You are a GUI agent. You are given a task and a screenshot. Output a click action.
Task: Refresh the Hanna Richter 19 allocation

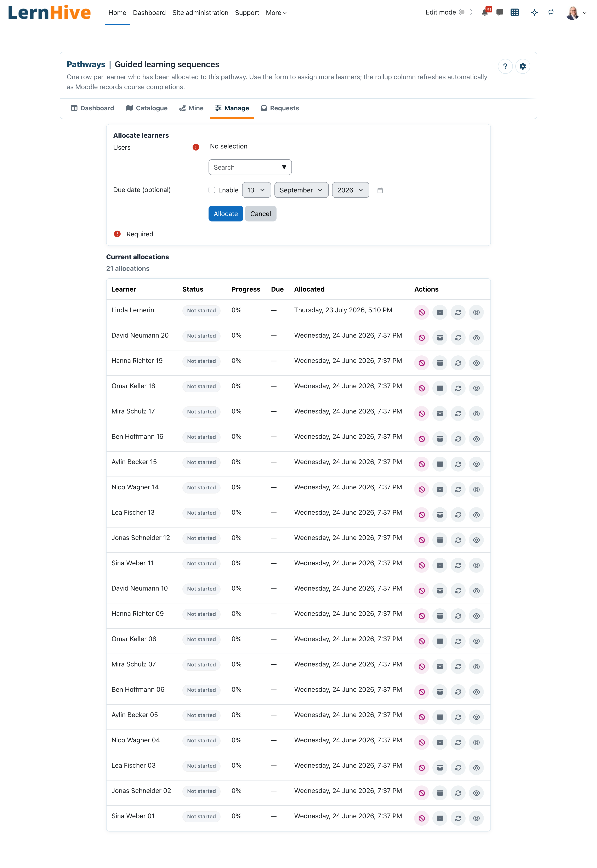click(x=458, y=363)
